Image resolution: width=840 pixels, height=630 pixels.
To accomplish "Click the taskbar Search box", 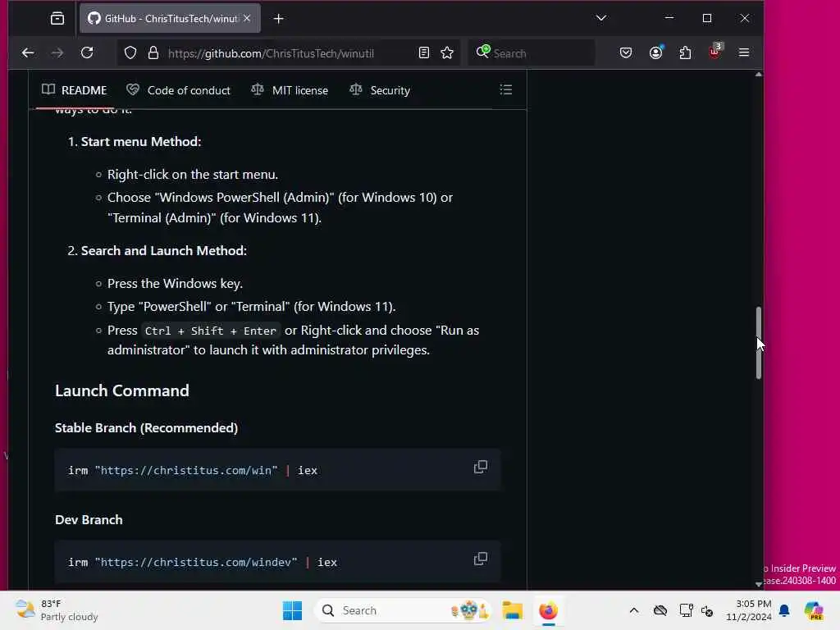I will point(403,610).
